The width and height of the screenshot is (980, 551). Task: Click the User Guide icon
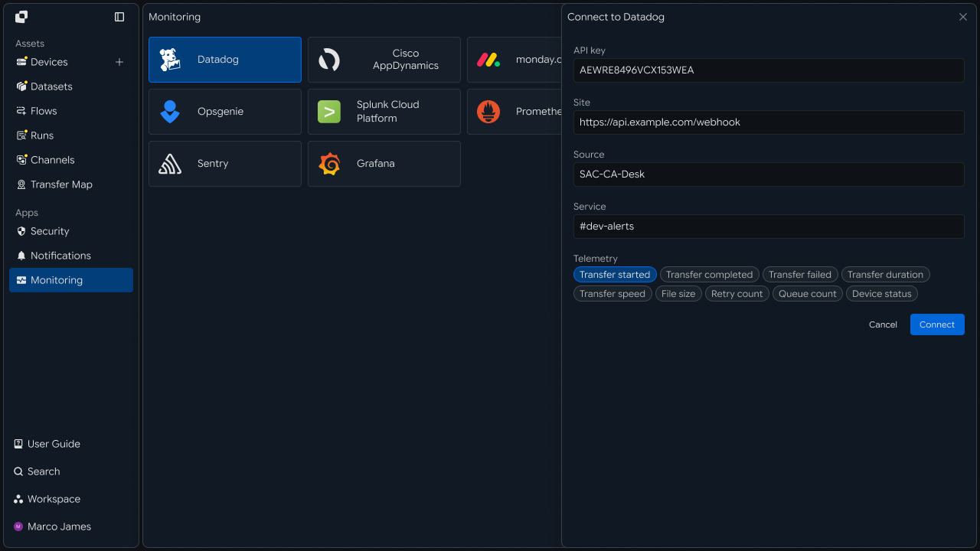18,444
